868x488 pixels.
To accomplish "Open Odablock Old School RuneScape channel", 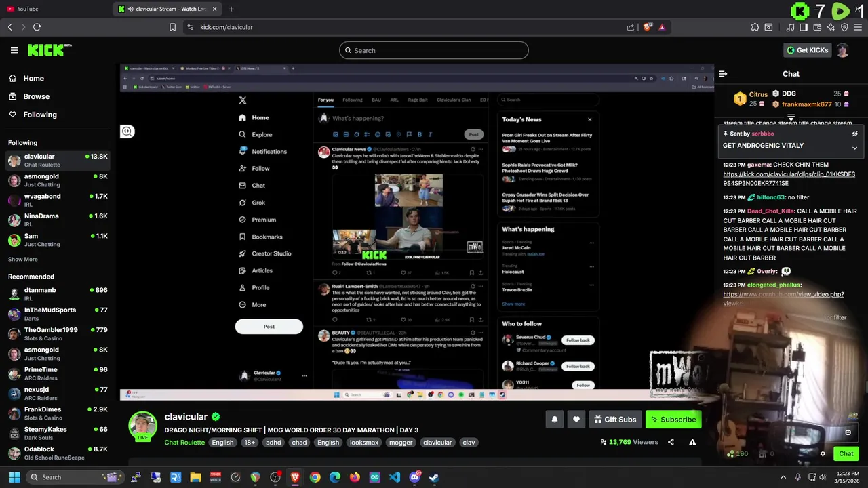I will 58,453.
